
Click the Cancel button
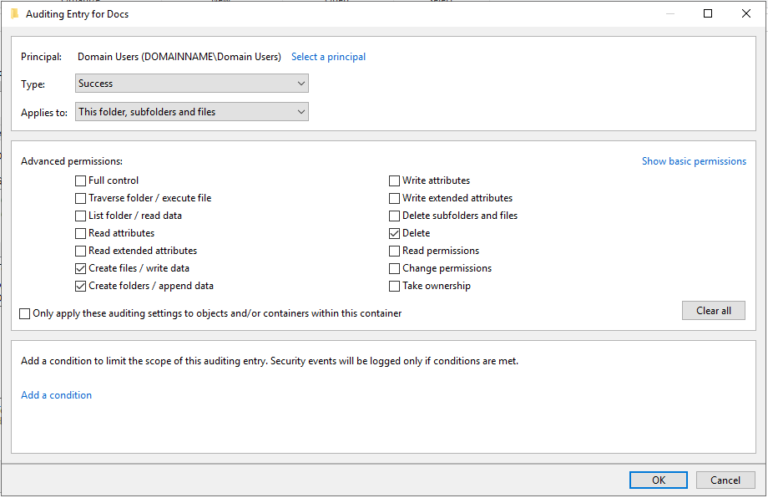(725, 480)
